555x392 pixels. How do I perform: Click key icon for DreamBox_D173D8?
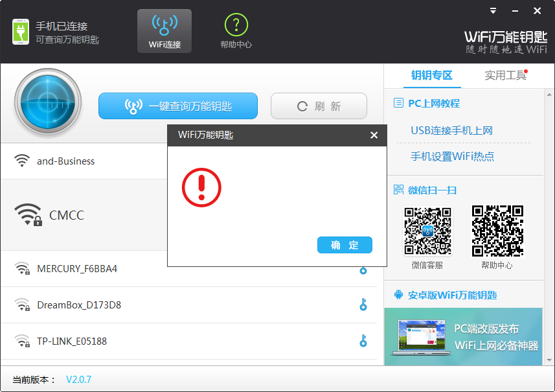coord(363,305)
